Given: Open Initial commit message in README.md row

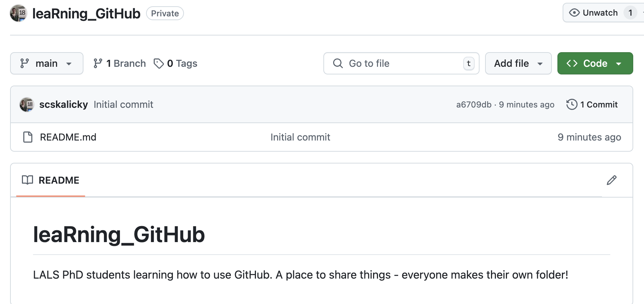Looking at the screenshot, I should (x=300, y=137).
